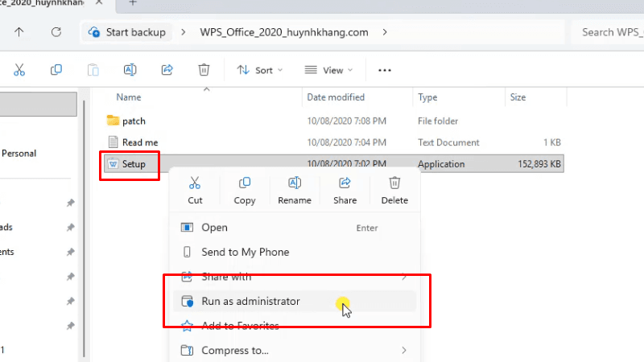Click the toolbar trash Delete icon
This screenshot has height=362, width=644.
coord(204,70)
